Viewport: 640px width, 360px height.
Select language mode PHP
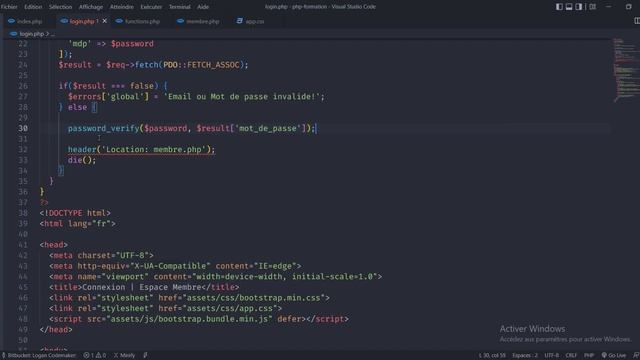click(x=589, y=356)
